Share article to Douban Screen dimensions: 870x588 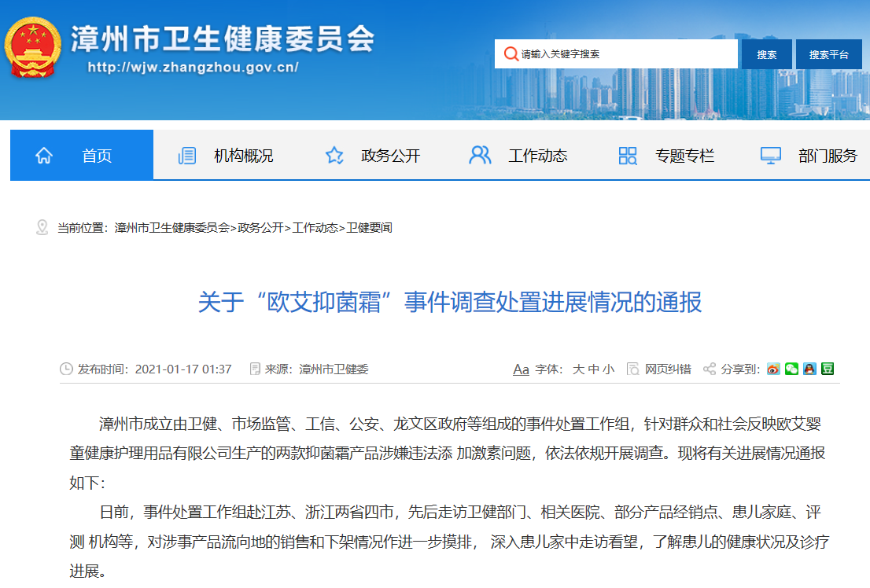click(x=828, y=369)
